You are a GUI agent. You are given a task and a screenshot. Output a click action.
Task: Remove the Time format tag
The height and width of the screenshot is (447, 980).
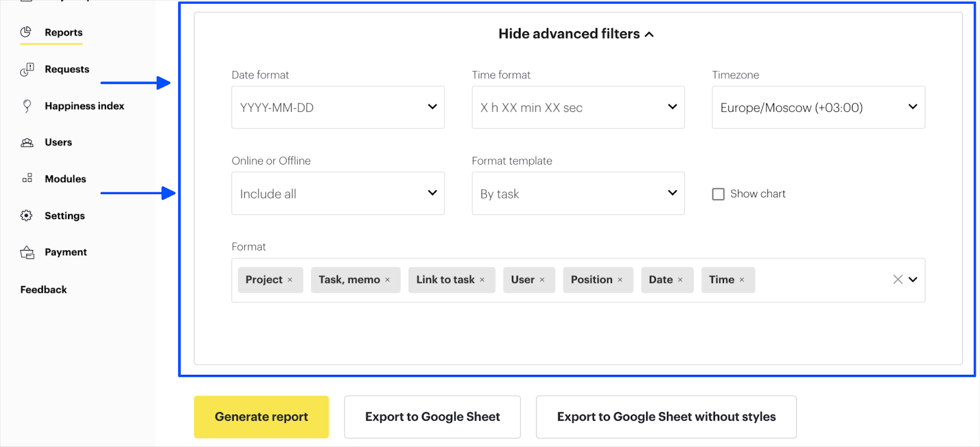pos(742,280)
